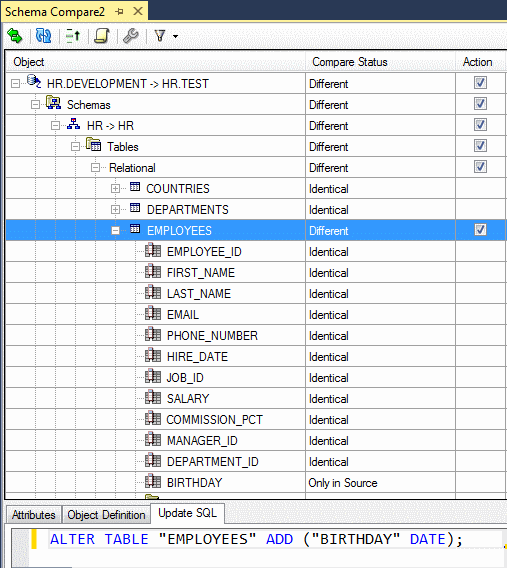Viewport: 507px width, 568px height.
Task: Open options via the wrench icon
Action: click(131, 36)
